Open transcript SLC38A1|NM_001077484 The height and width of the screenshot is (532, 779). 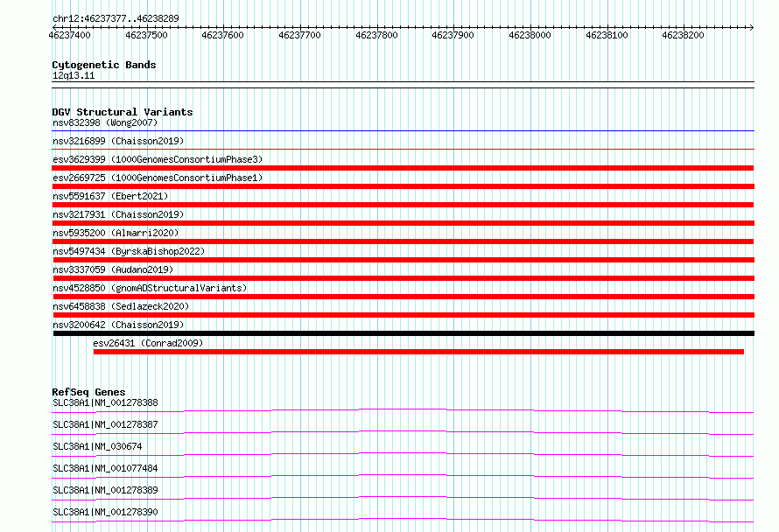tap(105, 468)
